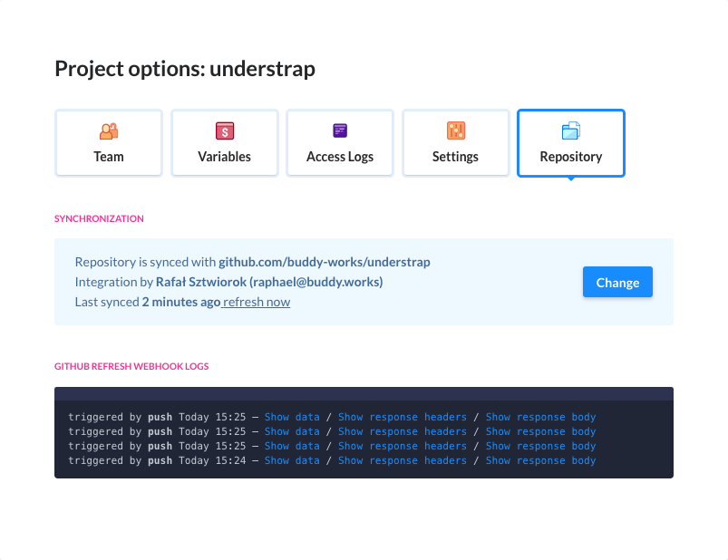Click the Settings sliders icon
Screen dimensions: 728x560
tap(456, 130)
